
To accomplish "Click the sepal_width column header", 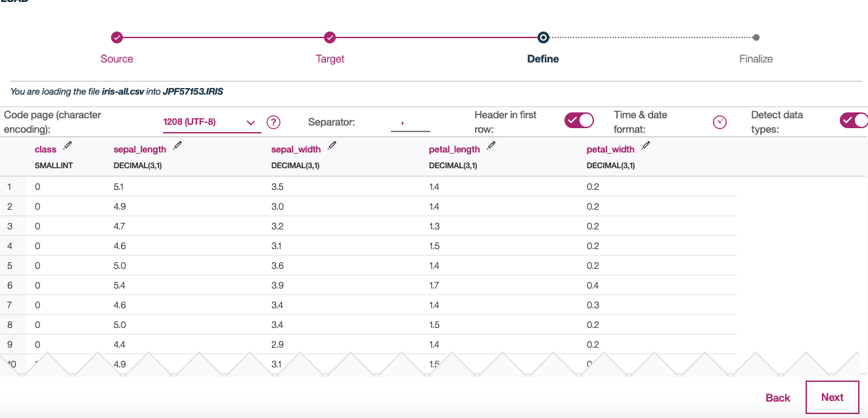I will (296, 150).
